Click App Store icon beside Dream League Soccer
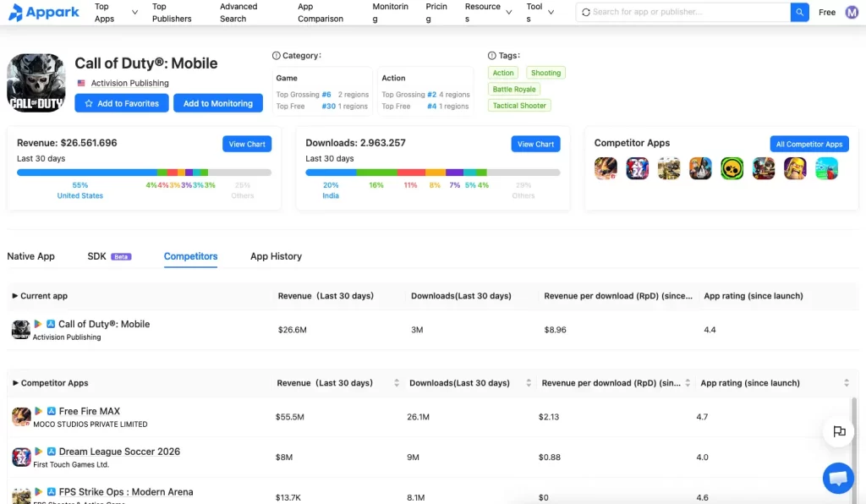 52,452
